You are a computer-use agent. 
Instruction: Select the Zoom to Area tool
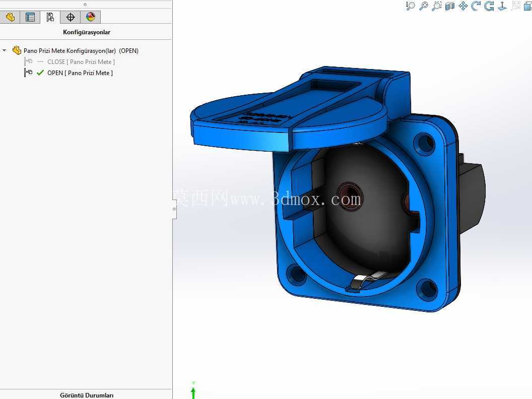click(437, 6)
